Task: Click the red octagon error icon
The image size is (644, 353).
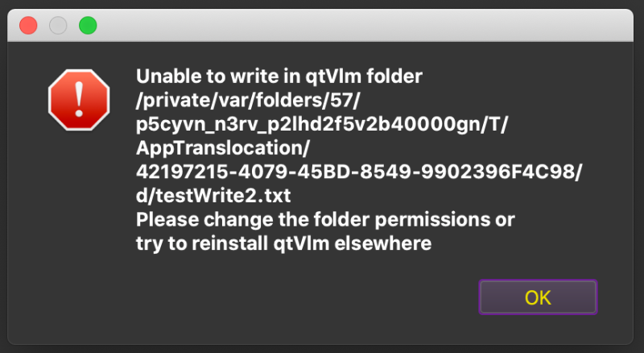Action: [x=79, y=100]
